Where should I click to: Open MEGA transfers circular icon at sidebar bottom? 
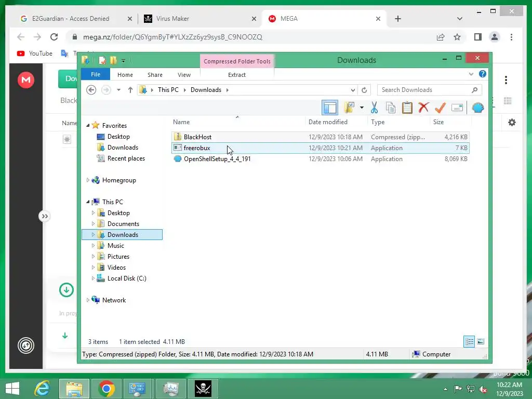point(26,345)
